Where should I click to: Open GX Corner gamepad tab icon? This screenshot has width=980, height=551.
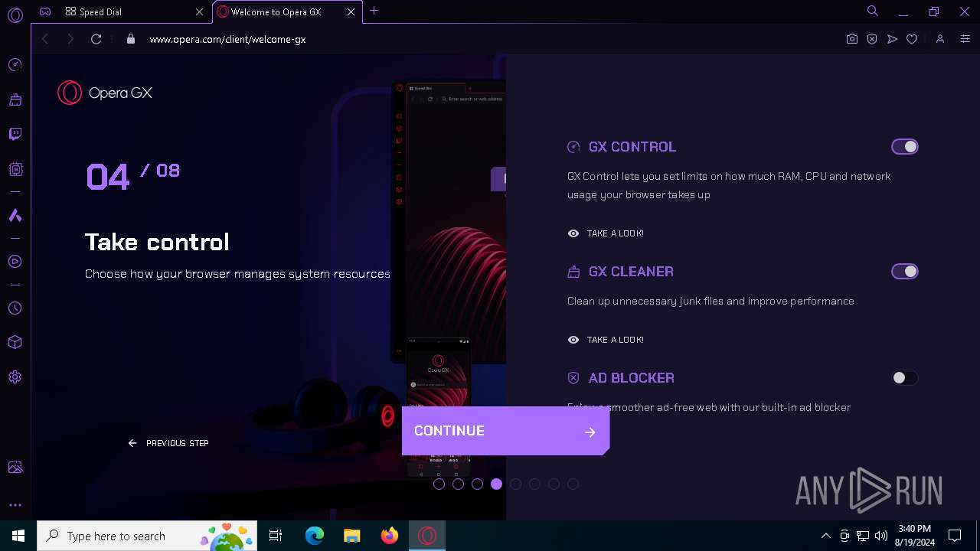click(x=45, y=11)
